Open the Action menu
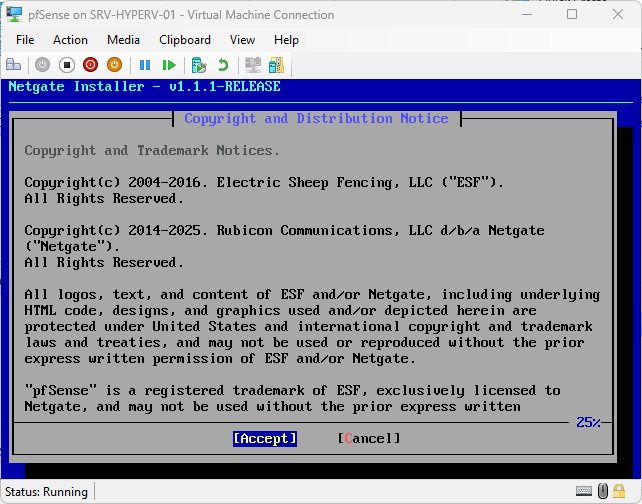The image size is (642, 504). [x=70, y=40]
